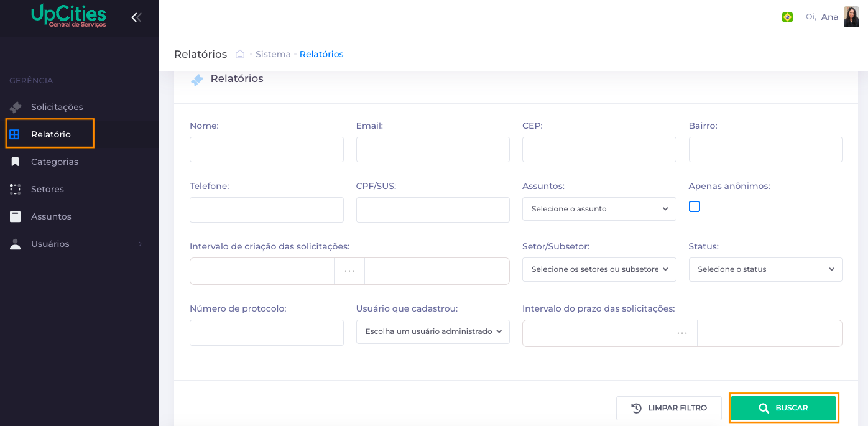The image size is (868, 426).
Task: Open the Usuário que cadastrou dropdown
Action: (x=433, y=331)
